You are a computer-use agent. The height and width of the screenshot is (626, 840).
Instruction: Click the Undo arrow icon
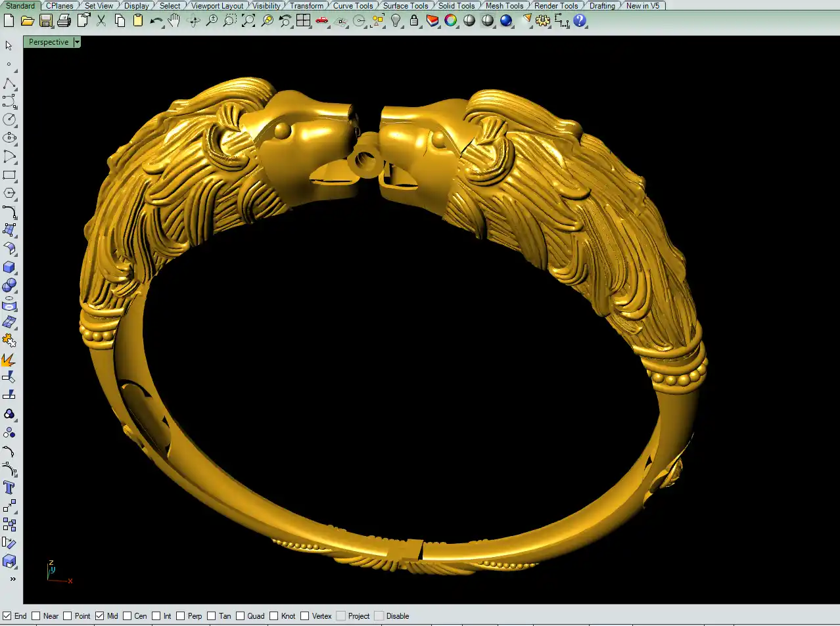coord(156,20)
